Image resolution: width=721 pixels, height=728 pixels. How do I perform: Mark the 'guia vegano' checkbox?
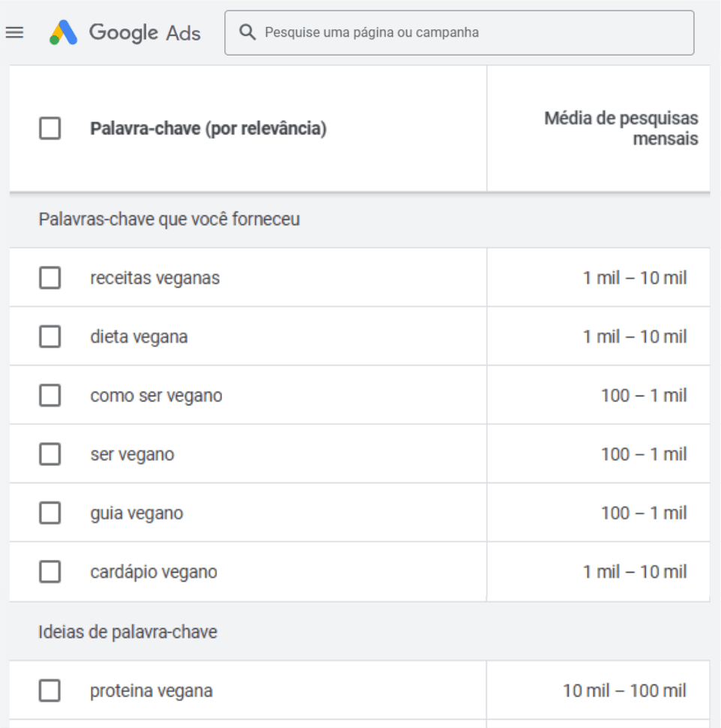tap(50, 513)
